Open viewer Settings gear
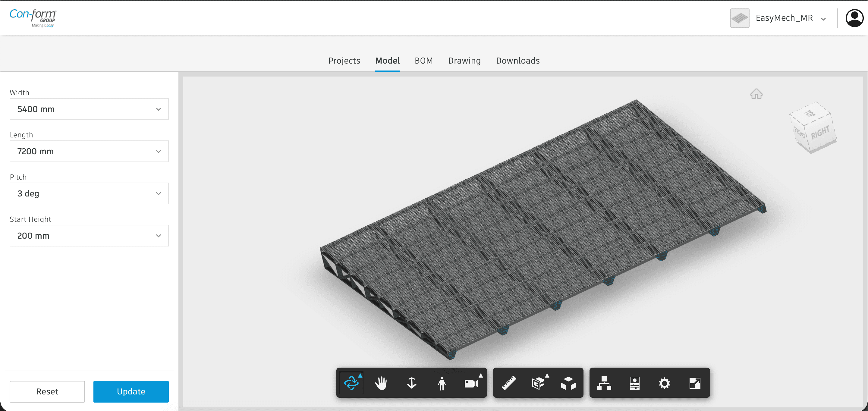The image size is (868, 411). (665, 383)
